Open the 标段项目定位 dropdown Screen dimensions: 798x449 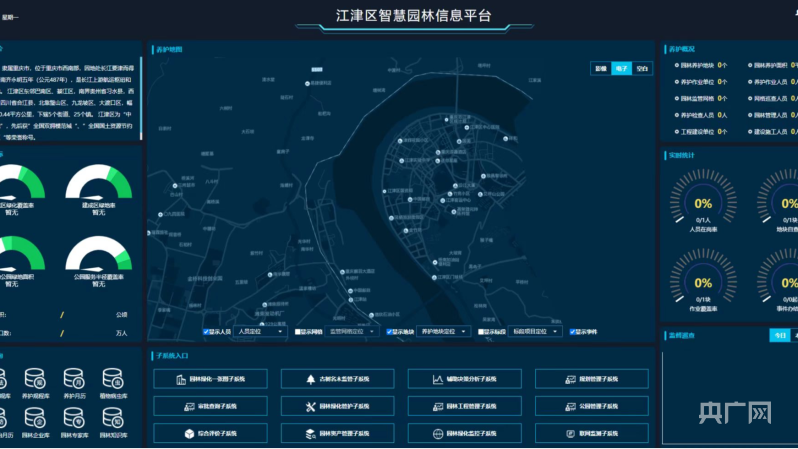coord(534,331)
